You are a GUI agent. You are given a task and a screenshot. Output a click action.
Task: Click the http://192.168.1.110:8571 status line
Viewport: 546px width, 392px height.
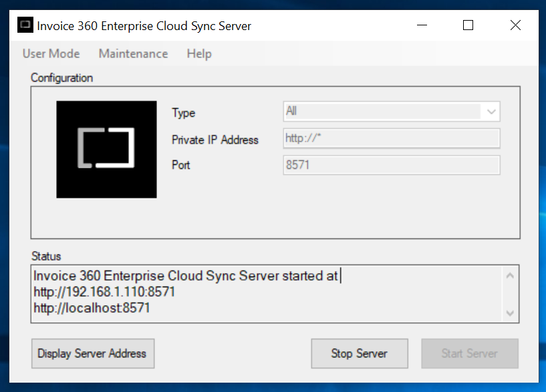point(104,292)
